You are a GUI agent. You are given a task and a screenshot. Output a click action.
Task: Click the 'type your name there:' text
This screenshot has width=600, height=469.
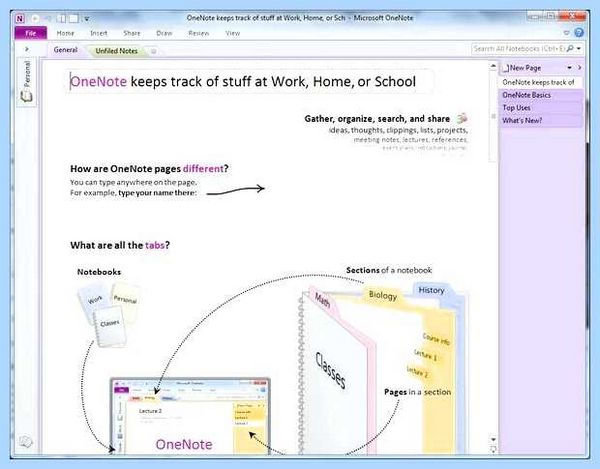click(157, 193)
